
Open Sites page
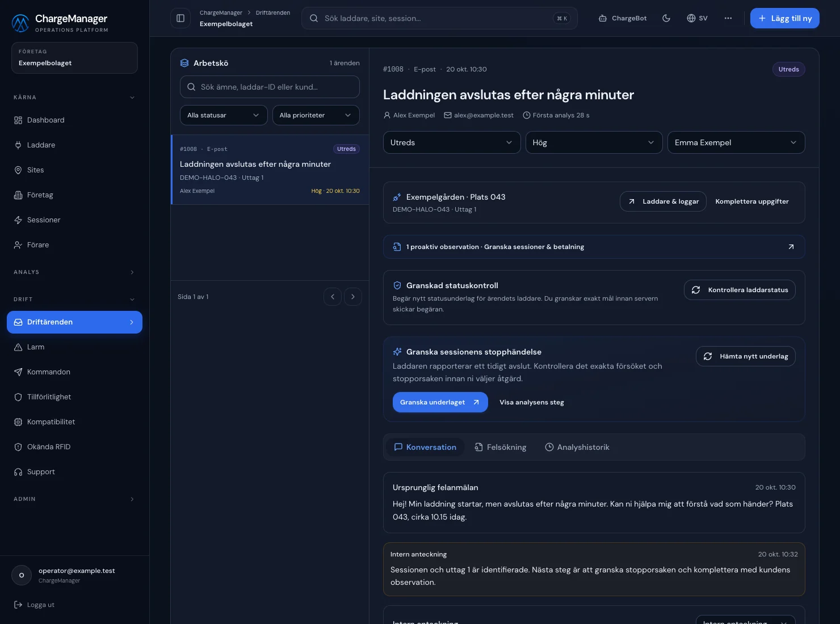coord(74,170)
